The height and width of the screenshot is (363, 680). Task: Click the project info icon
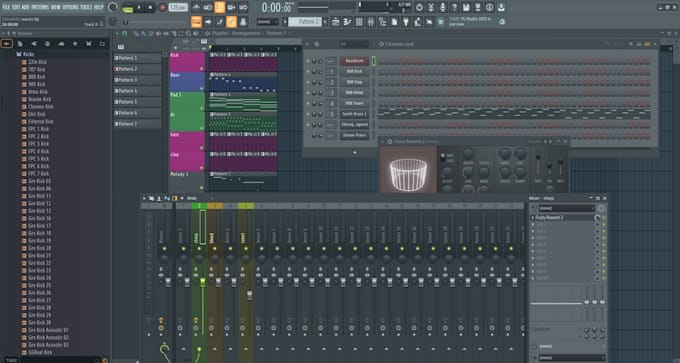tap(490, 7)
